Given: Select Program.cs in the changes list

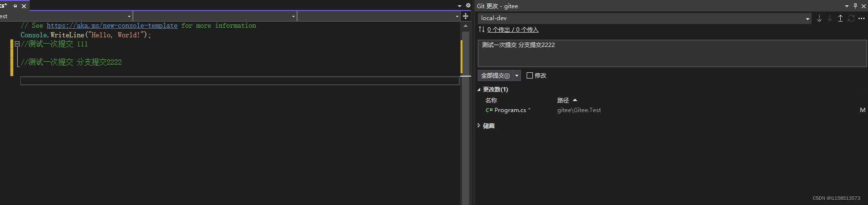Looking at the screenshot, I should [510, 110].
